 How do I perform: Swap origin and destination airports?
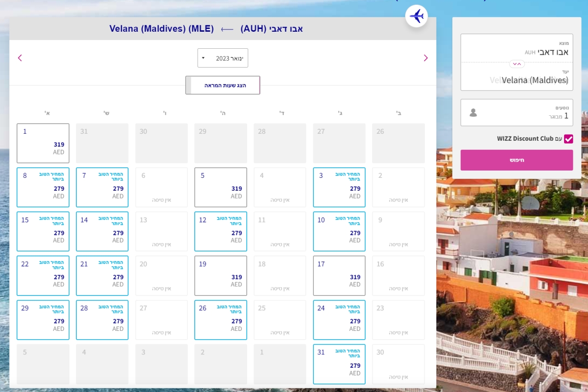coord(517,64)
